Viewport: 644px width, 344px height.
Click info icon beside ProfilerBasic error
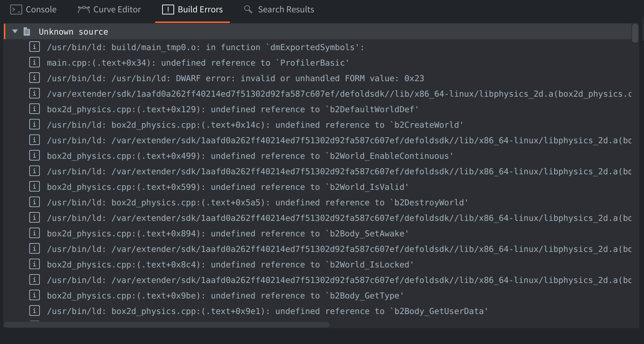point(34,62)
